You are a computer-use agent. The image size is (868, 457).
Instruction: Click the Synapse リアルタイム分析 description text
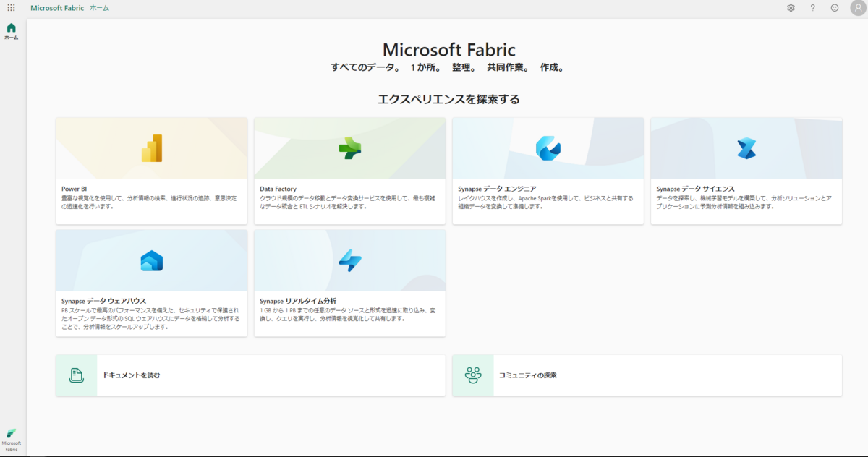[347, 314]
